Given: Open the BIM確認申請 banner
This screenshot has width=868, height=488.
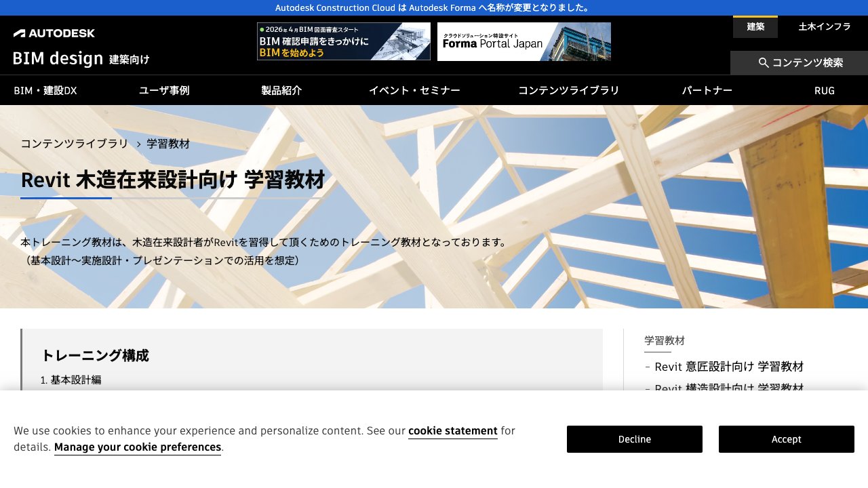Looking at the screenshot, I should tap(344, 41).
